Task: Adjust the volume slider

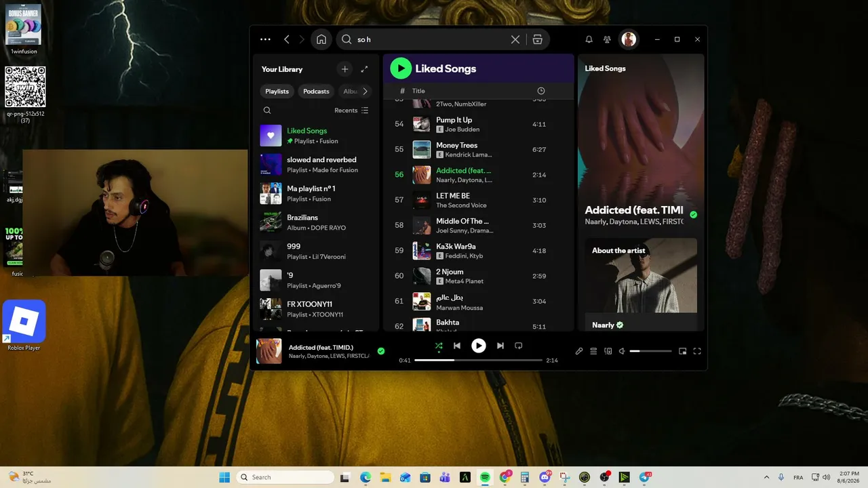Action: pos(650,351)
